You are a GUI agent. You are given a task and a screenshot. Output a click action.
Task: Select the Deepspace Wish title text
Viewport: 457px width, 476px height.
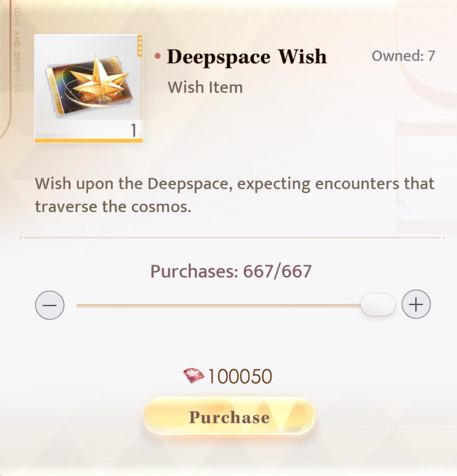point(247,57)
